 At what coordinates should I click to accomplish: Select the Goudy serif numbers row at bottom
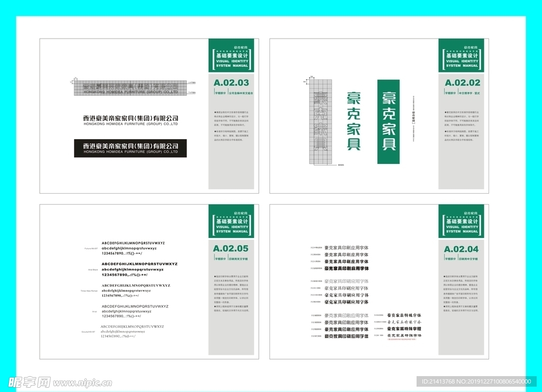pos(118,336)
